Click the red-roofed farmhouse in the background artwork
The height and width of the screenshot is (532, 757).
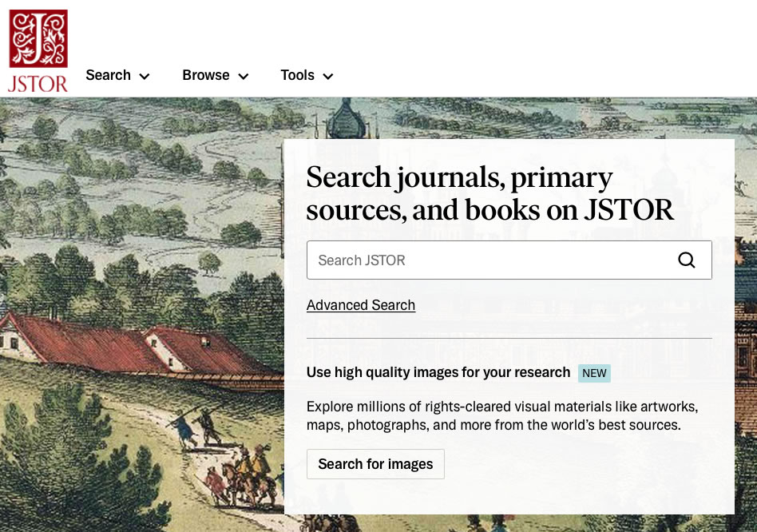click(x=120, y=339)
